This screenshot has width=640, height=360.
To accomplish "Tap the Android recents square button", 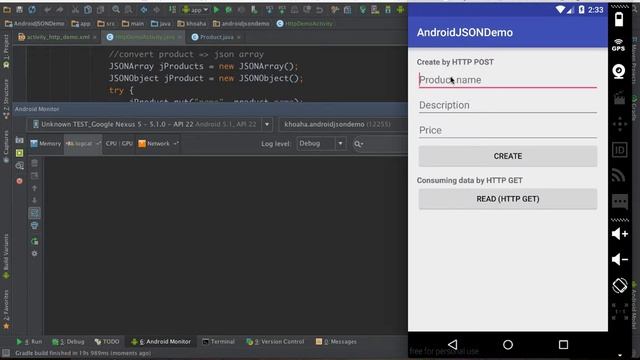I will 563,344.
